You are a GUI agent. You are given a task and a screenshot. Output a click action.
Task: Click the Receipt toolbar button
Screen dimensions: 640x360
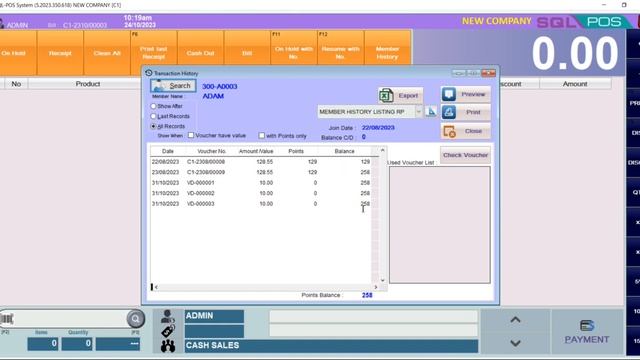(60, 53)
